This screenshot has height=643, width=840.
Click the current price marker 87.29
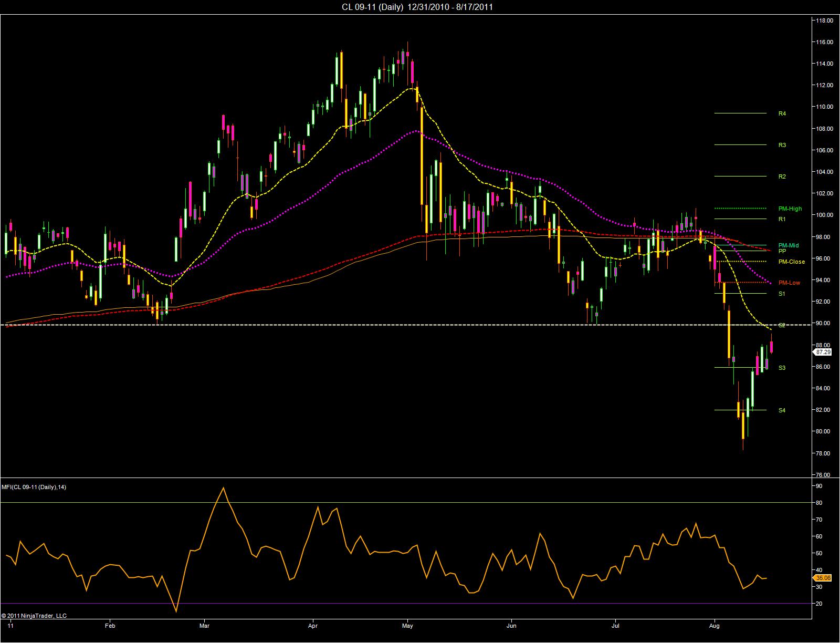click(x=824, y=352)
